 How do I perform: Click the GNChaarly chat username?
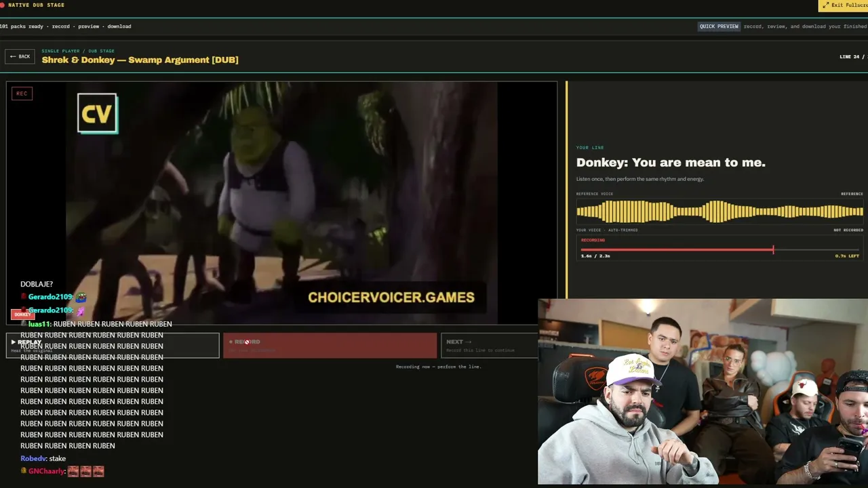tap(47, 471)
